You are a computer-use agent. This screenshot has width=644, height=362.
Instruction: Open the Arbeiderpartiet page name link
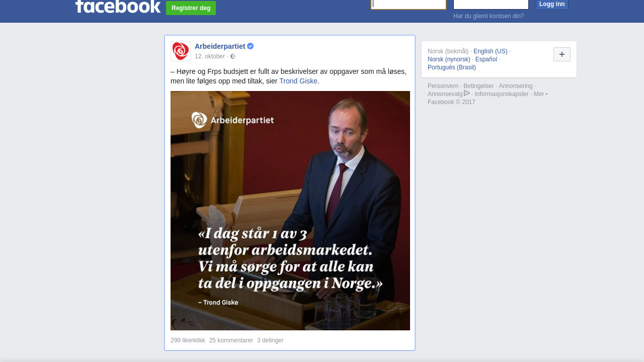(220, 46)
